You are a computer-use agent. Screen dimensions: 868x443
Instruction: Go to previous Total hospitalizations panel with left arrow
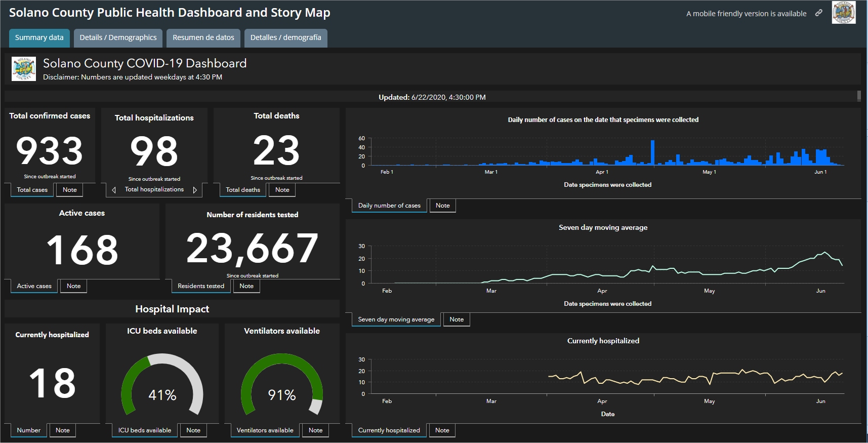click(x=114, y=190)
